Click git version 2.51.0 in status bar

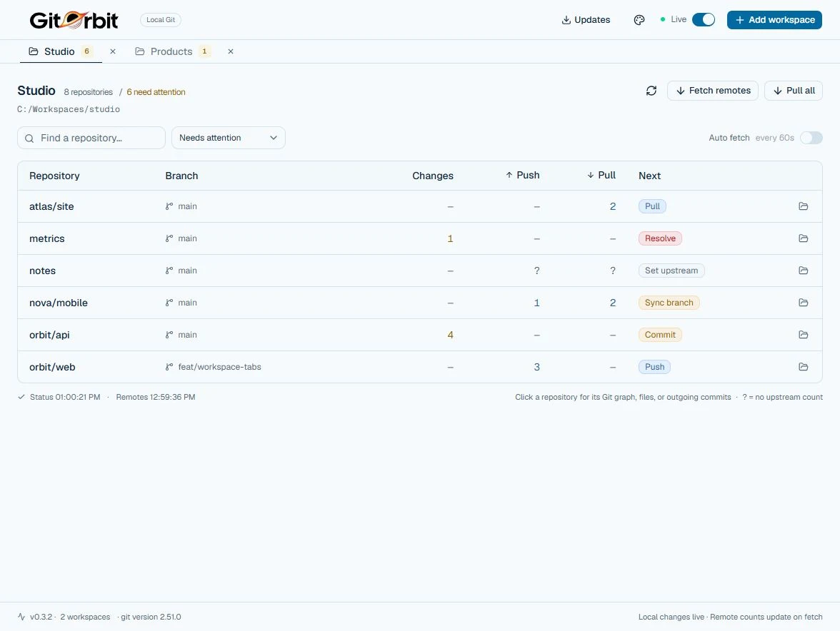coord(151,617)
